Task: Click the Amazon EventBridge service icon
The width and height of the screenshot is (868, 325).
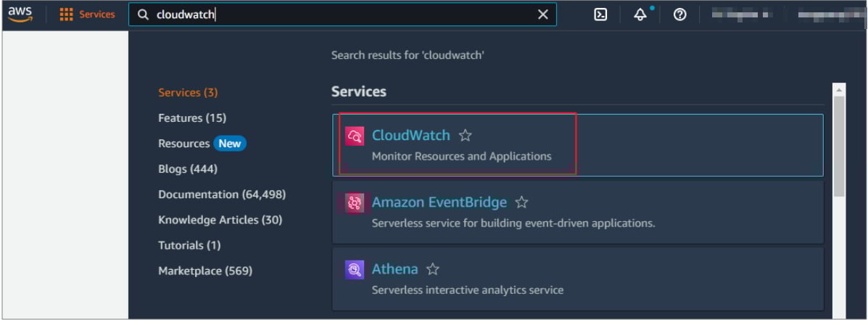Action: click(355, 203)
